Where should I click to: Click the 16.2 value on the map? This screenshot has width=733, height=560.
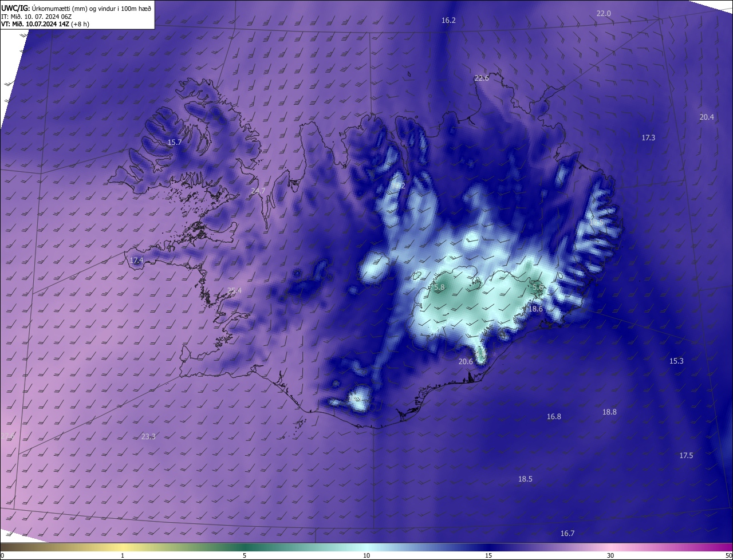[448, 20]
